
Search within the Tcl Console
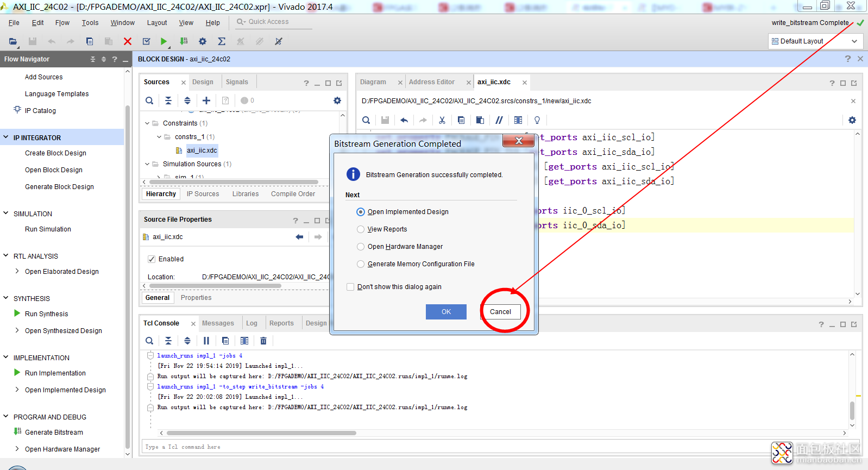pyautogui.click(x=149, y=341)
